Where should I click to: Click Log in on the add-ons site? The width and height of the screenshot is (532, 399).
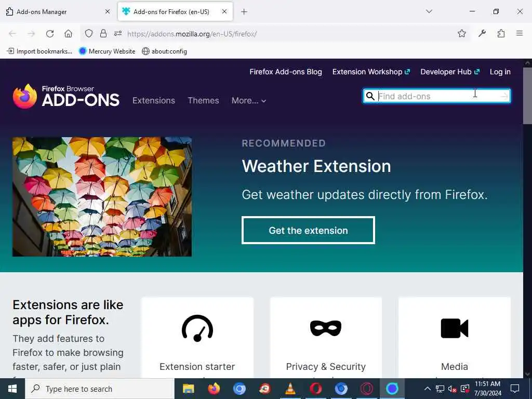tap(500, 72)
